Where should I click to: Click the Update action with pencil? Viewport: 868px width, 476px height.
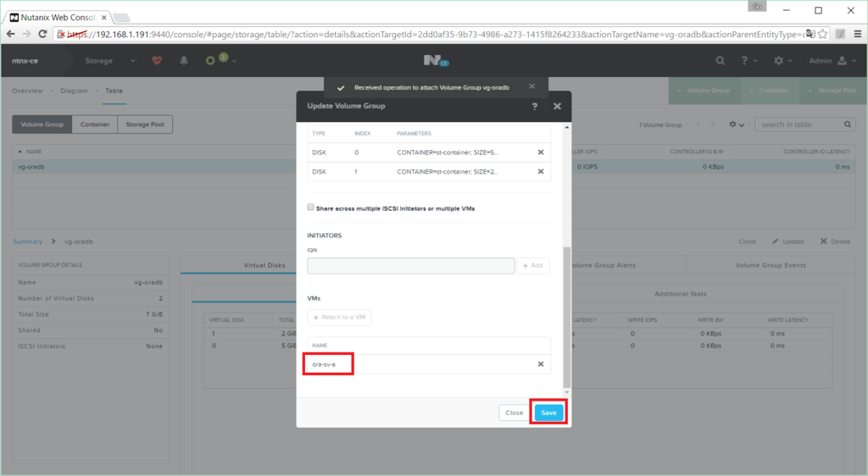coord(787,241)
